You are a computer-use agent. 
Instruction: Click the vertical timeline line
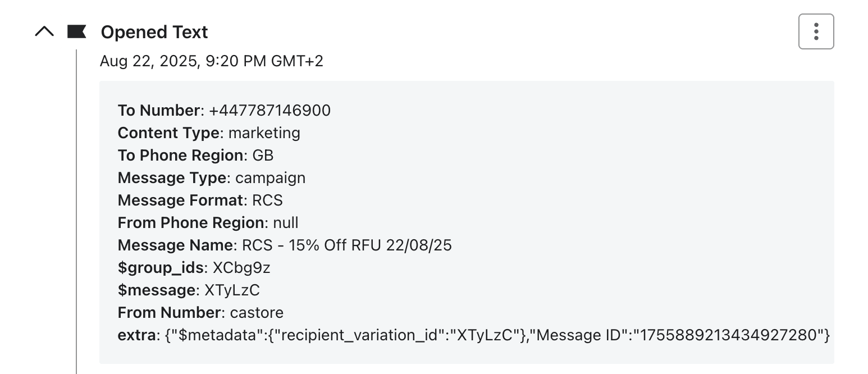76,225
